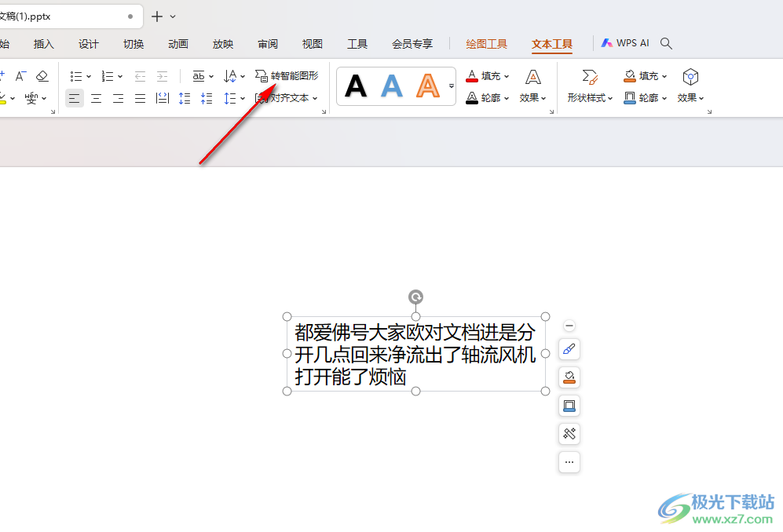This screenshot has height=532, width=783.
Task: Open the 工具 tab
Action: (357, 44)
